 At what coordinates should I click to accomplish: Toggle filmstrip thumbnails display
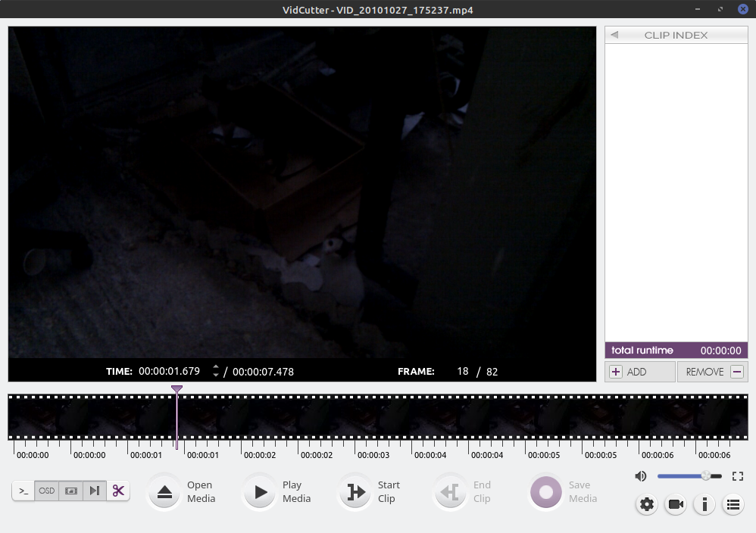pyautogui.click(x=70, y=491)
